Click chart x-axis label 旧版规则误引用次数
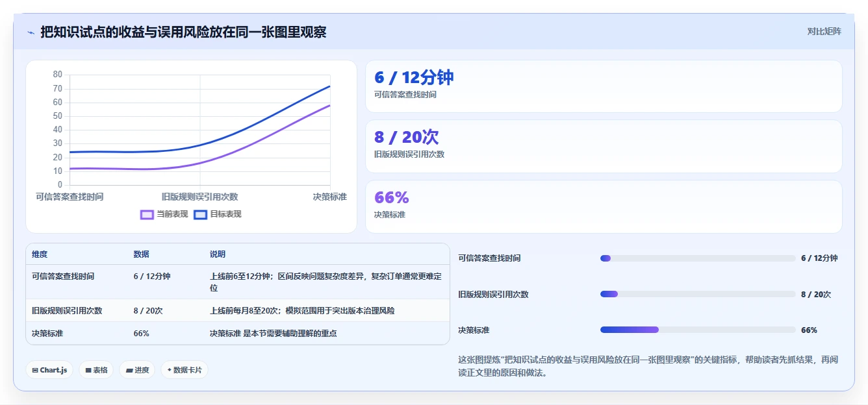This screenshot has width=868, height=405. point(200,197)
